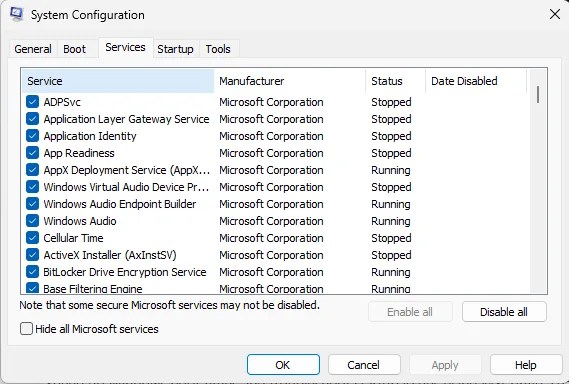Image resolution: width=569 pixels, height=384 pixels.
Task: Go to the Startup tab
Action: coord(175,49)
